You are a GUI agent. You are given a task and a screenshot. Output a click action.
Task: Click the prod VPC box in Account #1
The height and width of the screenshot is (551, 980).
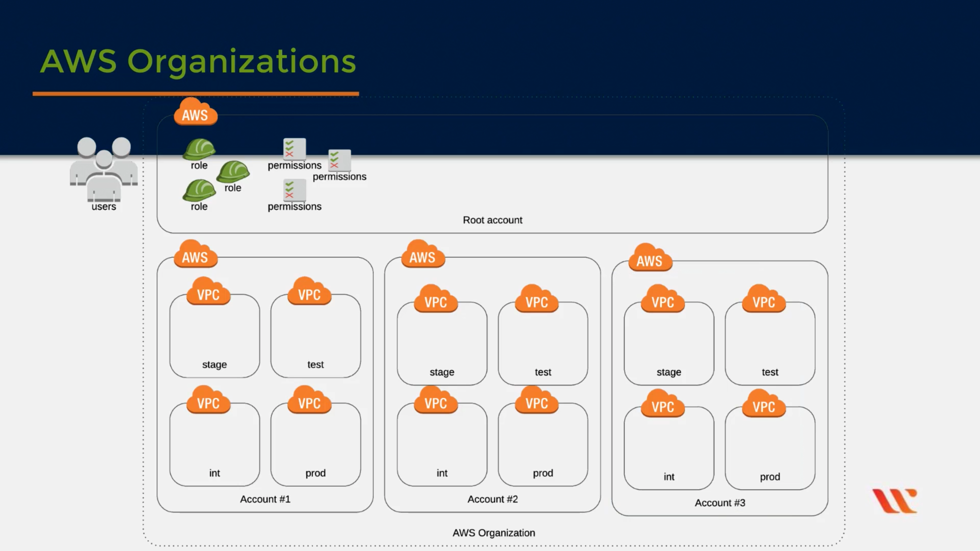coord(315,445)
